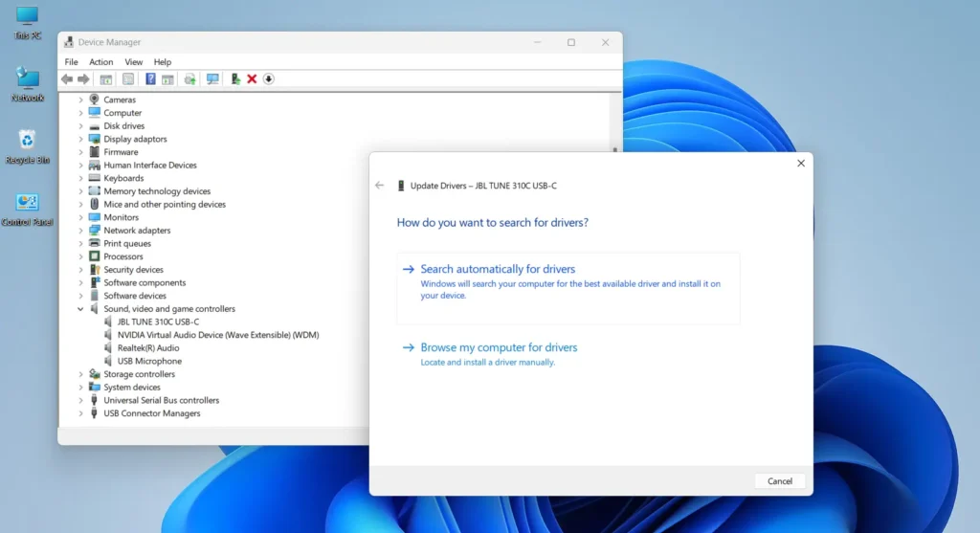The width and height of the screenshot is (980, 533).
Task: Expand Universal Serial Bus controllers
Action: click(x=80, y=400)
